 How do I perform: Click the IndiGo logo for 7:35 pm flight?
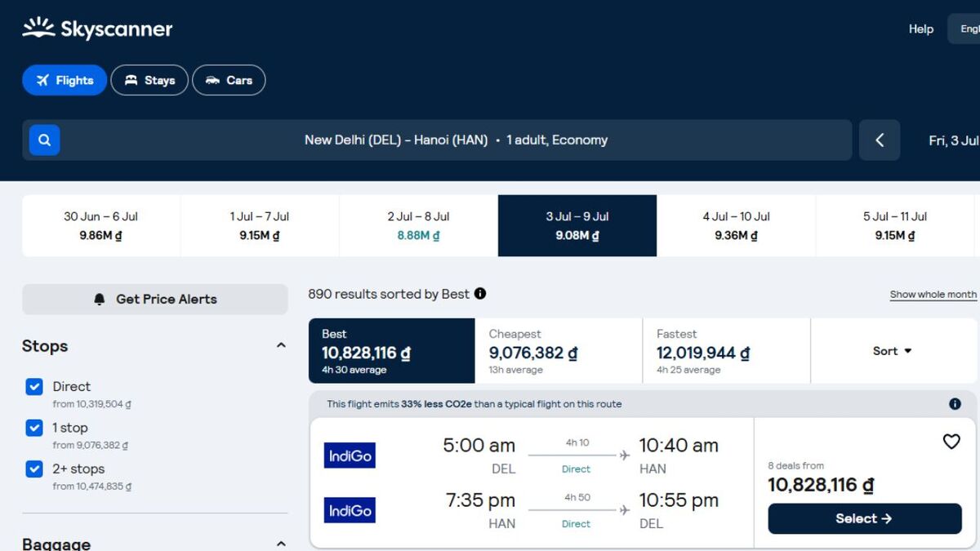(x=350, y=510)
